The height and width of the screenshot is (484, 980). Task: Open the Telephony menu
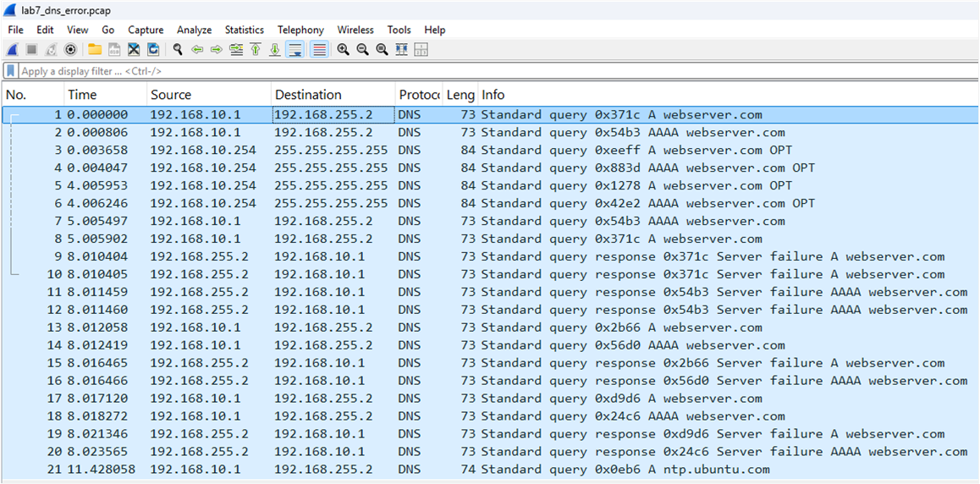tap(300, 30)
